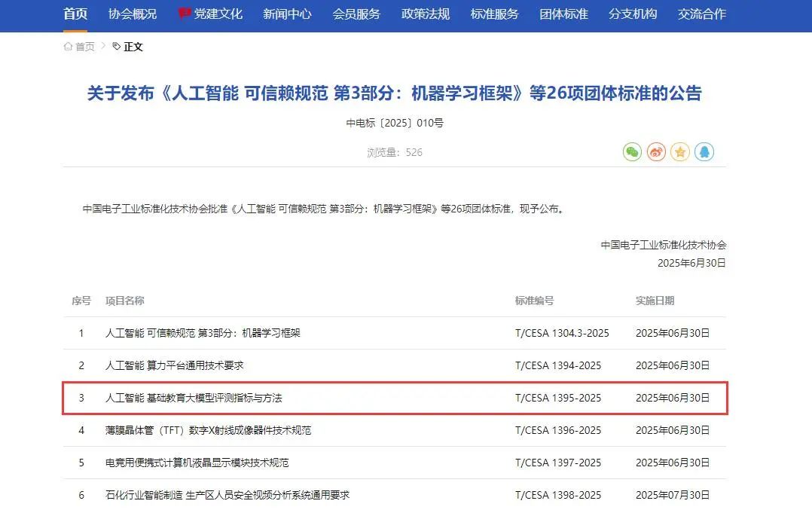The image size is (812, 510).
Task: Click date 2025年06月30日 in row 1
Action: click(673, 333)
